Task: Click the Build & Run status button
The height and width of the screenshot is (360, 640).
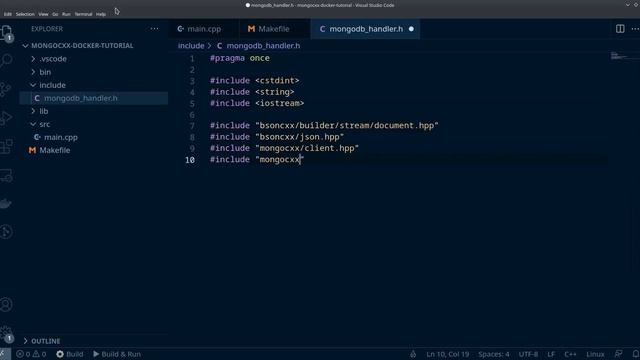Action: pyautogui.click(x=117, y=354)
